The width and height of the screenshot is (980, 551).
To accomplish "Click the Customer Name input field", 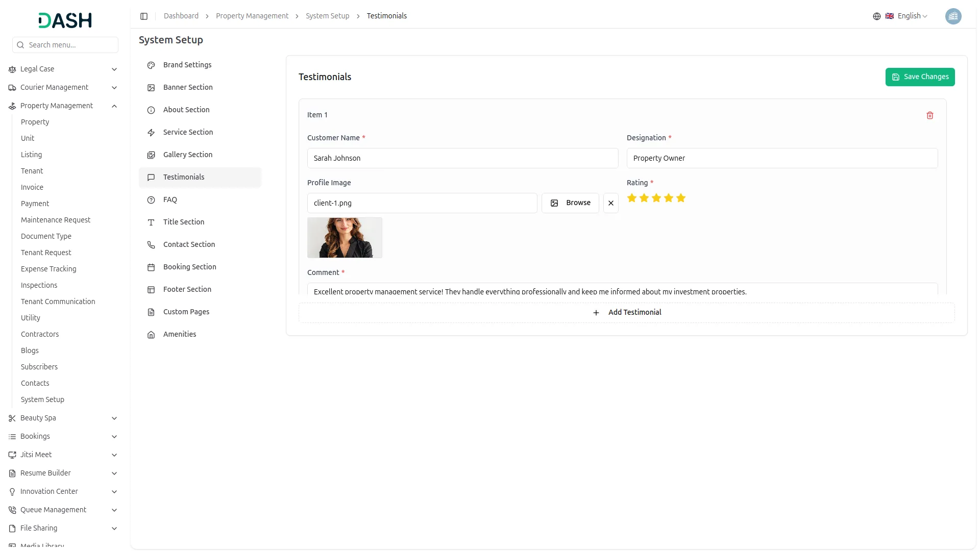I will tap(462, 158).
